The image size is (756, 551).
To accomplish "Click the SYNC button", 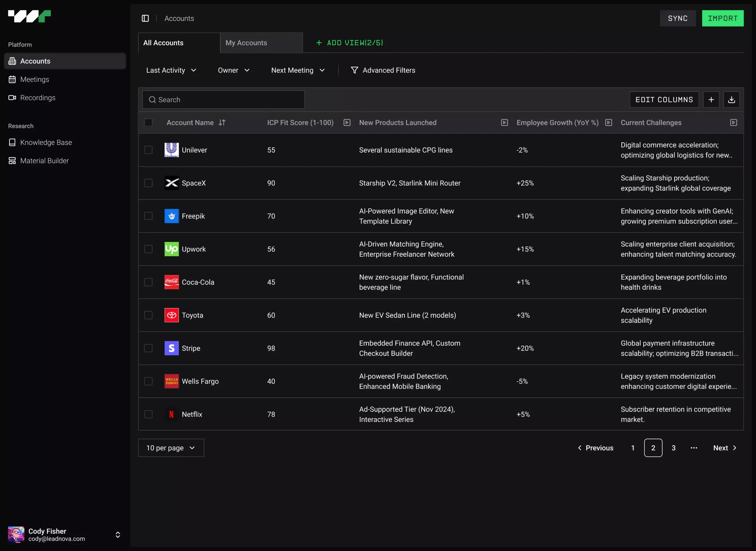I will (x=678, y=18).
